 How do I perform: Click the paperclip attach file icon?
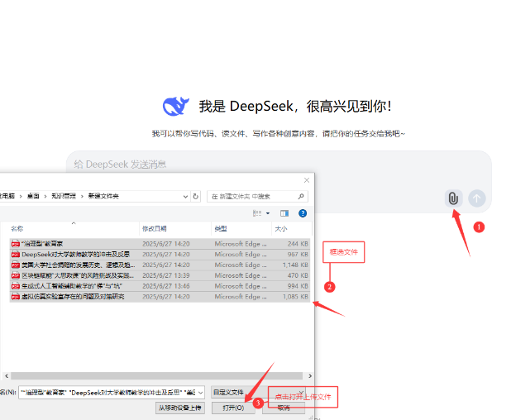(x=453, y=198)
